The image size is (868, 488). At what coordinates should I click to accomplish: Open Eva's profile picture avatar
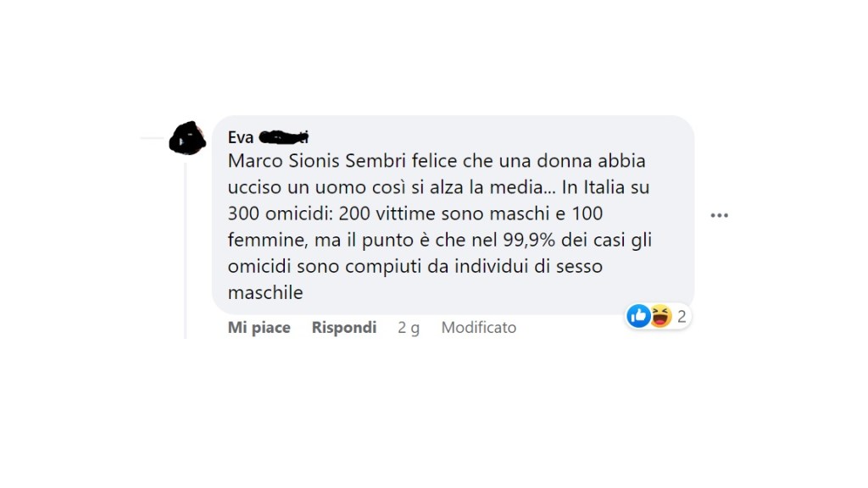tap(187, 138)
